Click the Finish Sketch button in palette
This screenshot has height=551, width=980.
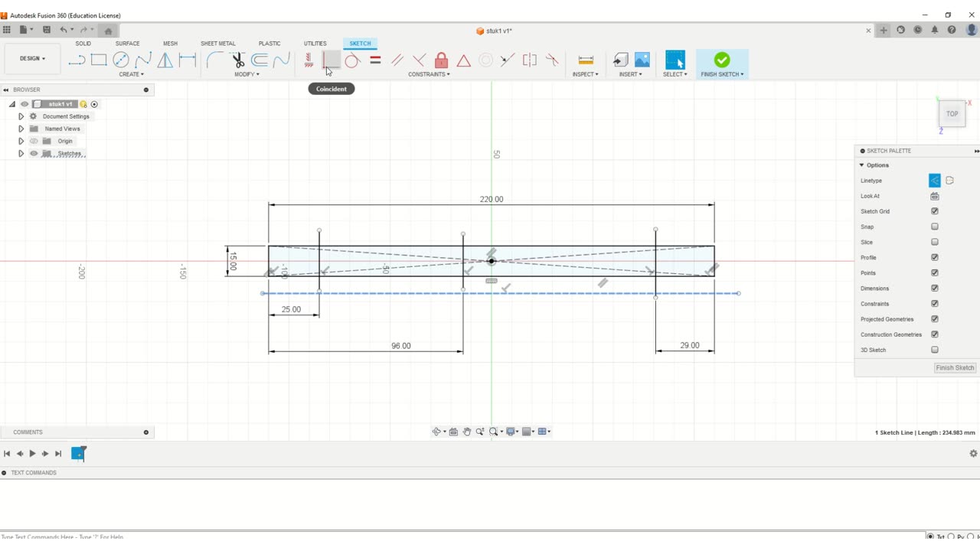955,367
